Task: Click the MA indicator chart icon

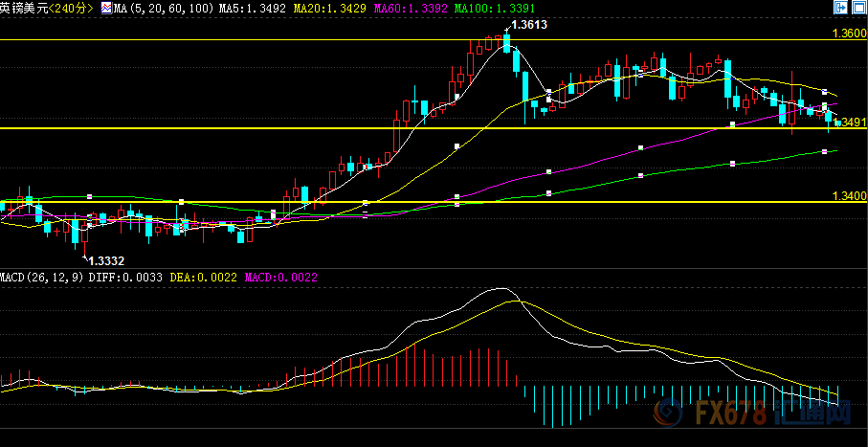Action: pos(105,8)
